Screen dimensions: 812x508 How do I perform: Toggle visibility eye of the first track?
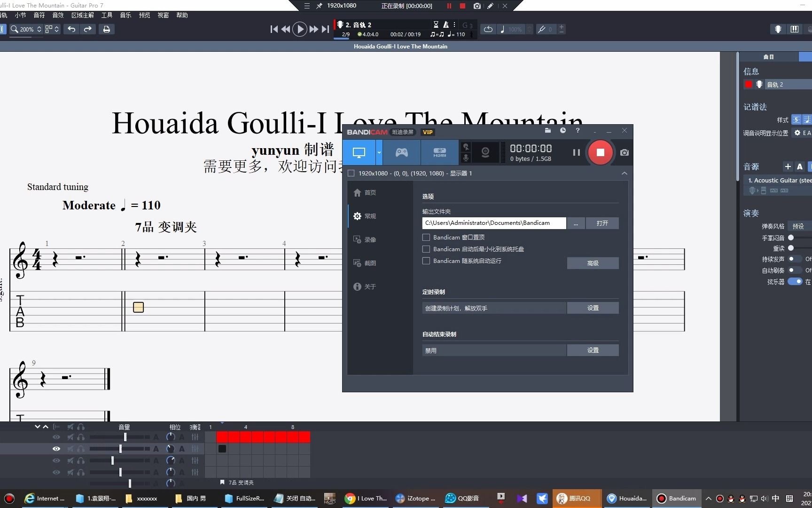(x=56, y=437)
